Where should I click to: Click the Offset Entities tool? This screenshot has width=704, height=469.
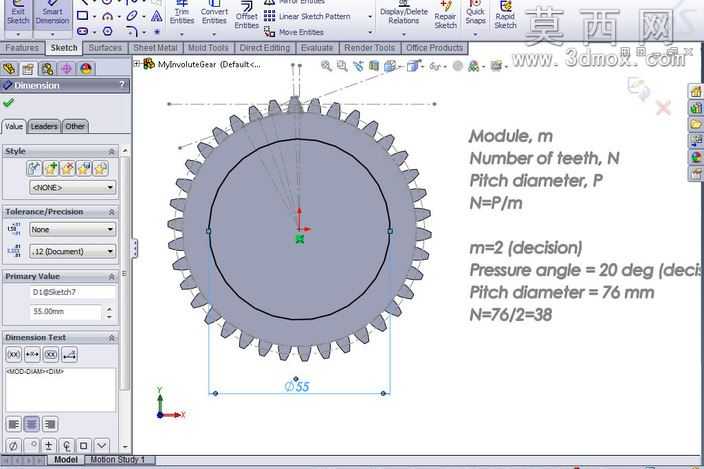tap(246, 16)
